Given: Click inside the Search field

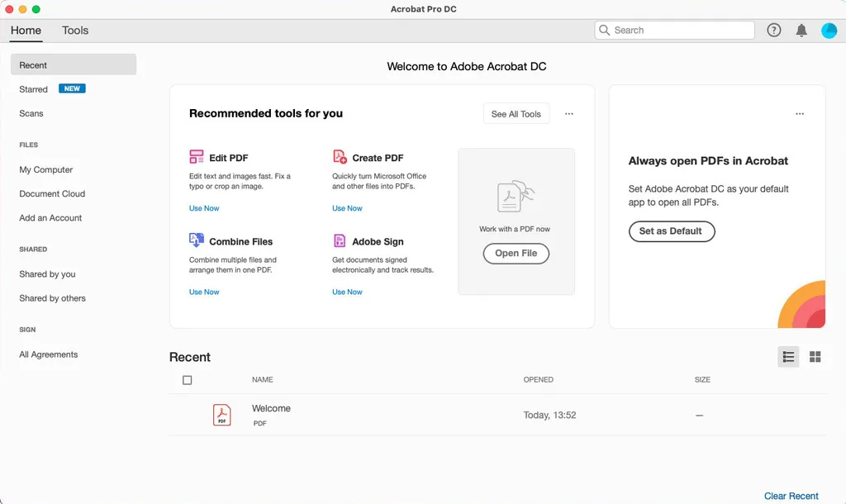Looking at the screenshot, I should [x=673, y=30].
